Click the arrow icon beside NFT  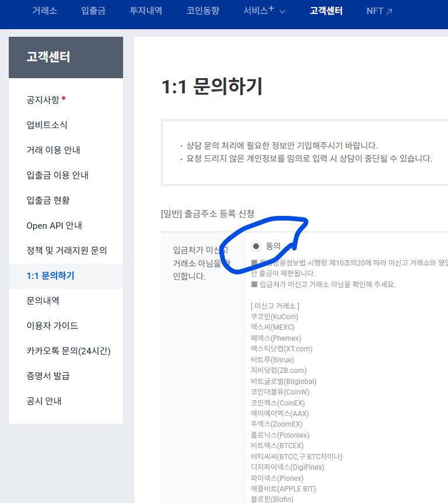click(389, 12)
